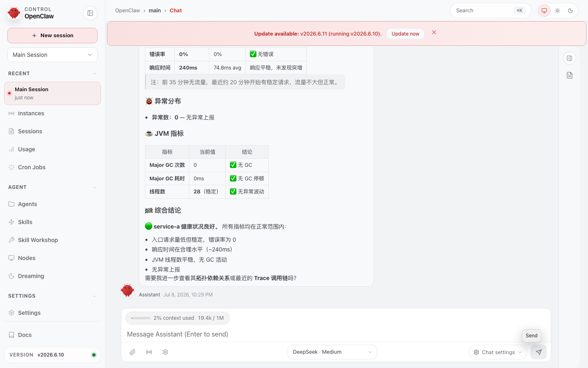The image size is (588, 368).
Task: Click the green connection status dot
Action: [x=94, y=355]
